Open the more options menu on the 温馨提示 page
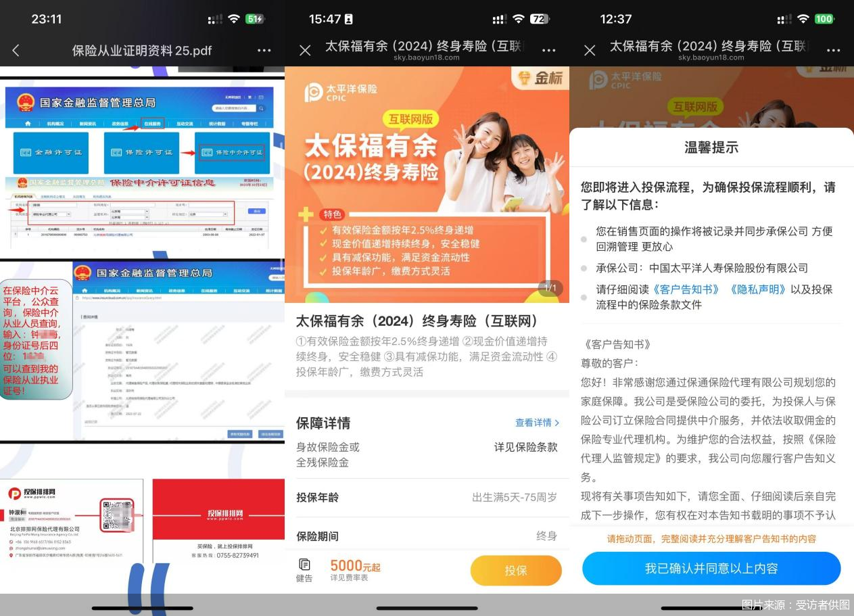 [834, 51]
